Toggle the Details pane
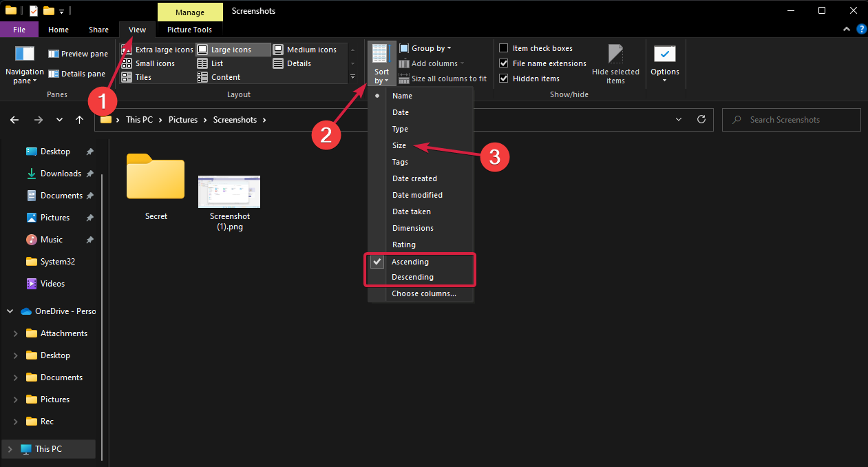This screenshot has height=467, width=868. 77,74
